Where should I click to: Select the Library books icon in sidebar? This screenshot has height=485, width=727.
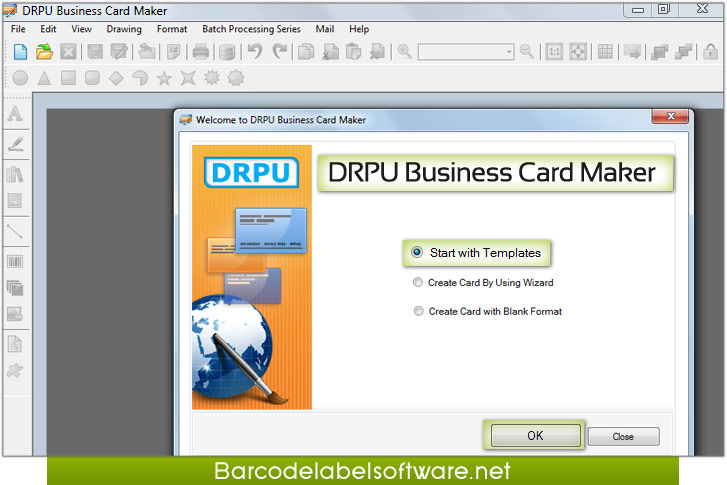(15, 174)
